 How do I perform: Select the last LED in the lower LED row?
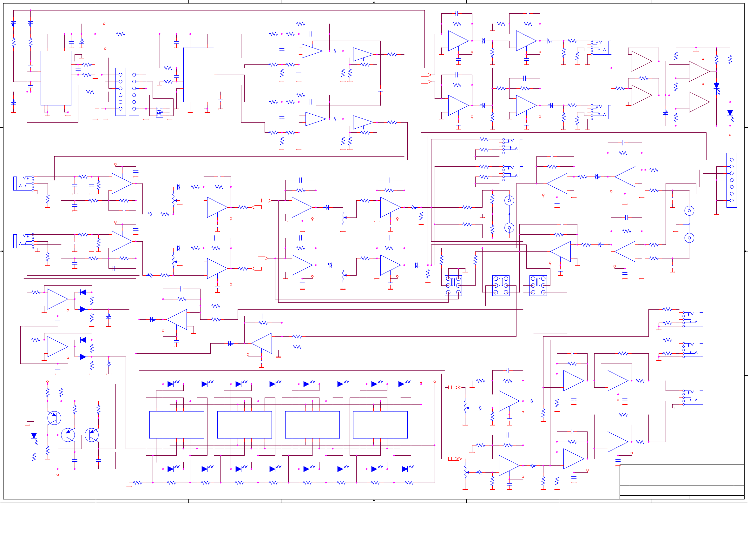407,469
